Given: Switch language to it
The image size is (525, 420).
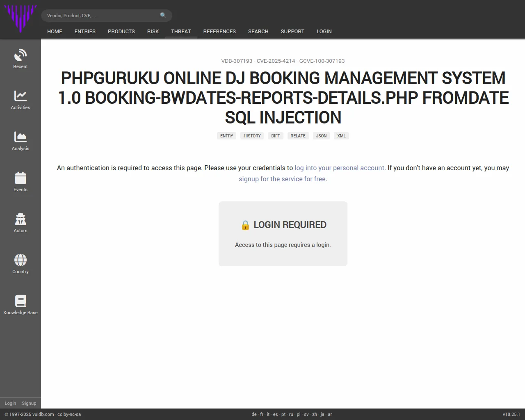Looking at the screenshot, I should point(268,414).
